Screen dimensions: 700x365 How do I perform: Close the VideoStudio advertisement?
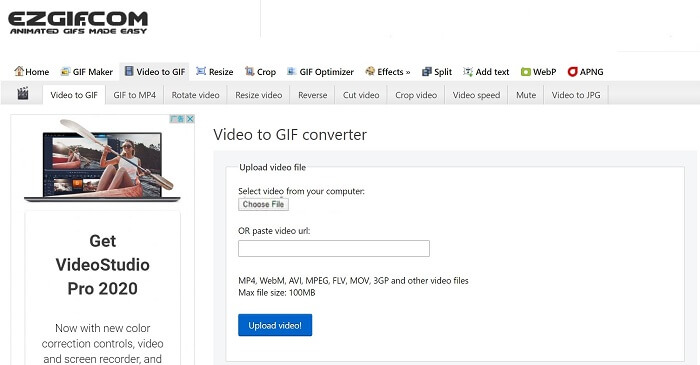(x=190, y=119)
